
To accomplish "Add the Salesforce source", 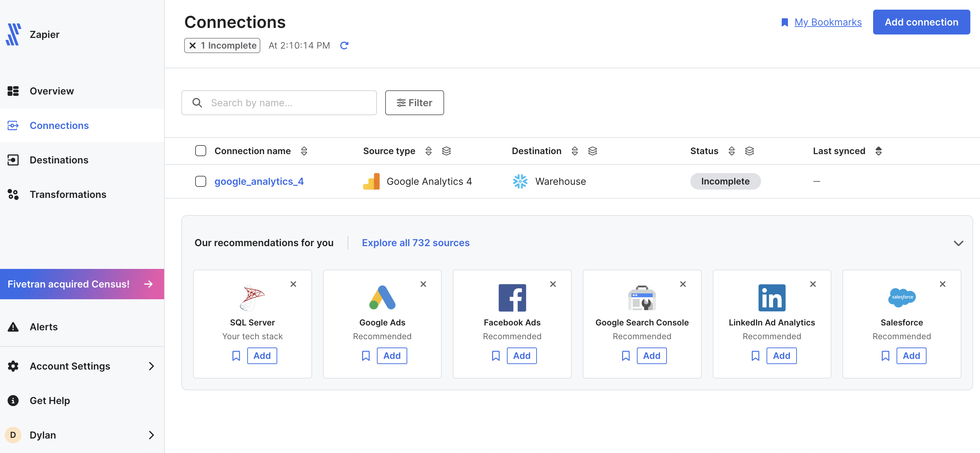I will click(911, 356).
